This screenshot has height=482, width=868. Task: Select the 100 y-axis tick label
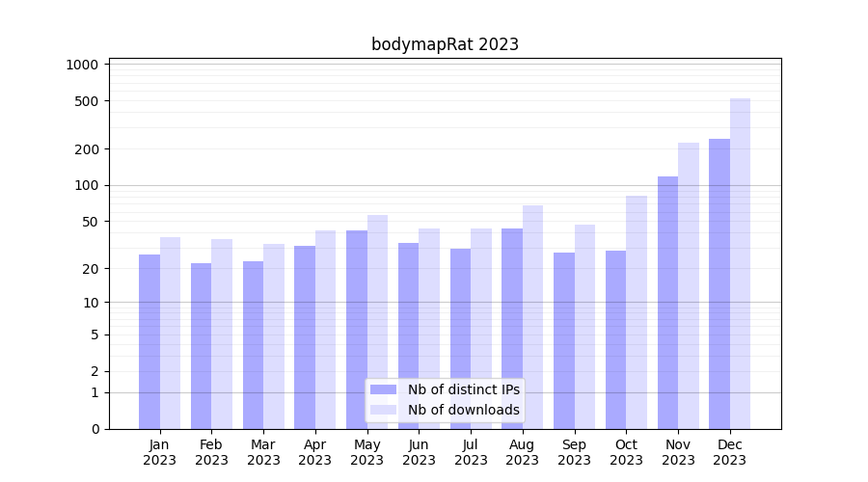tap(86, 185)
